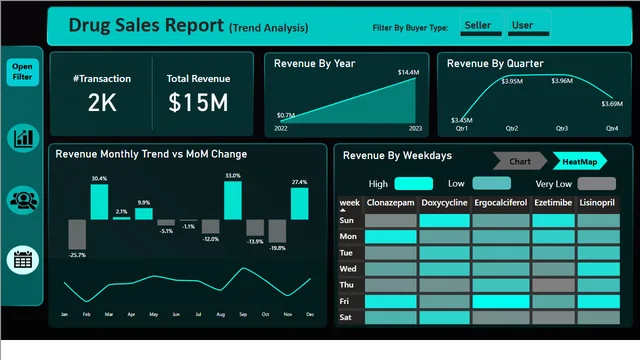Open the customer analysis page icon

click(x=23, y=200)
